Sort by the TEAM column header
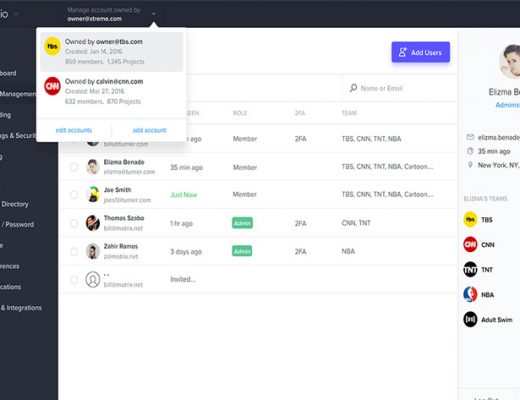Viewport: 520px width, 400px height. coord(349,113)
